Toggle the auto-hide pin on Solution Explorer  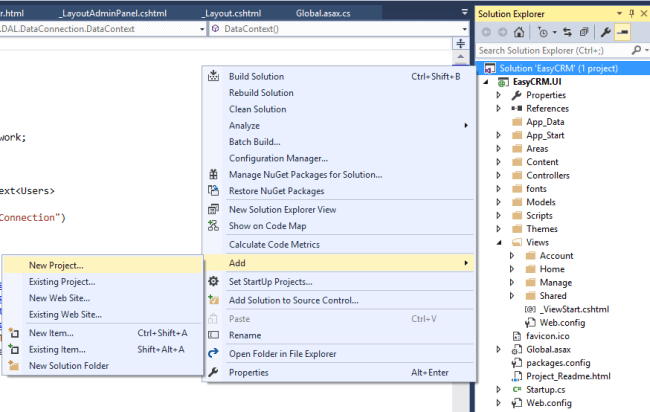[631, 14]
